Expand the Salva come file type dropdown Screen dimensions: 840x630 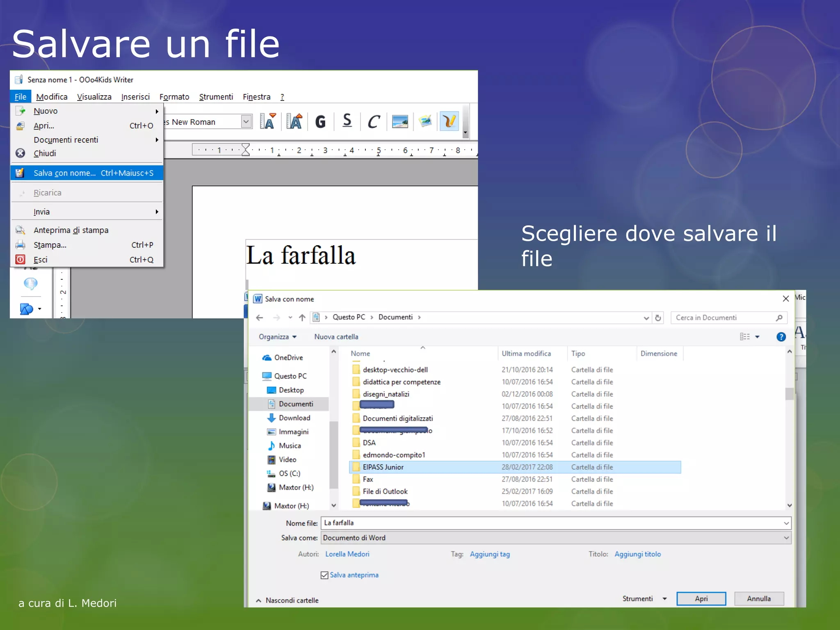pyautogui.click(x=786, y=538)
